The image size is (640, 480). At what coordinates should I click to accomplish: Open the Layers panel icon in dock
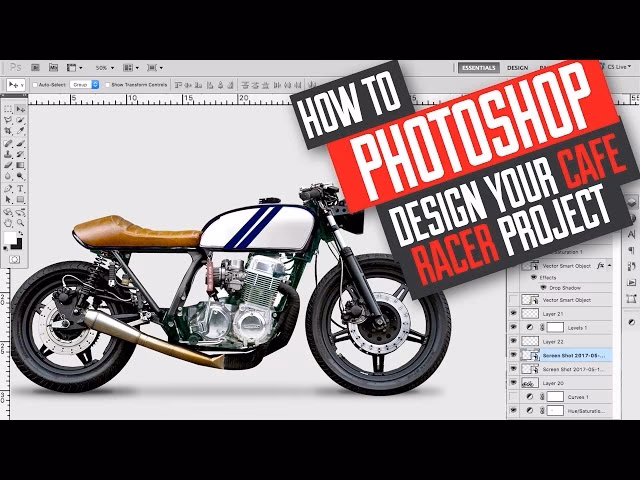[x=631, y=202]
